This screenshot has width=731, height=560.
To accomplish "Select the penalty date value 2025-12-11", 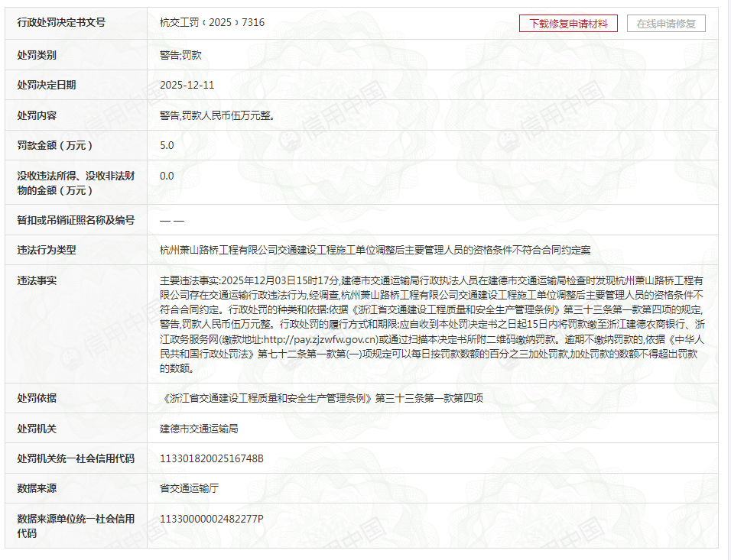I will (187, 85).
